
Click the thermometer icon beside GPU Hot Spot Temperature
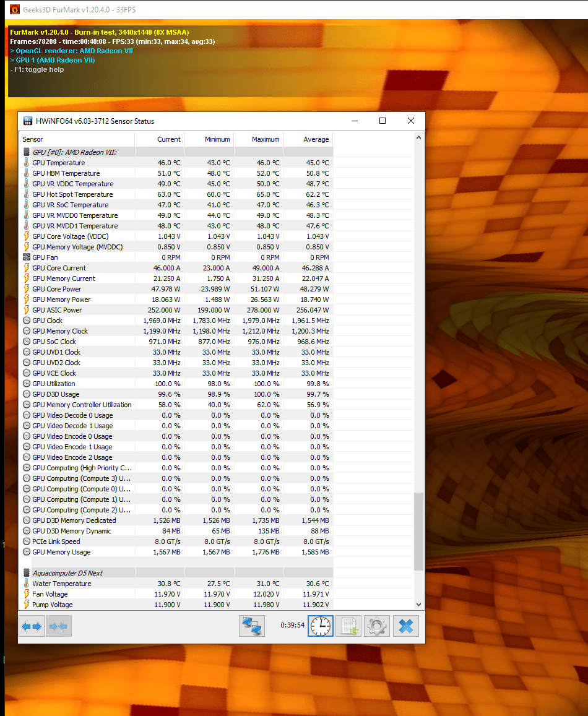coord(27,194)
